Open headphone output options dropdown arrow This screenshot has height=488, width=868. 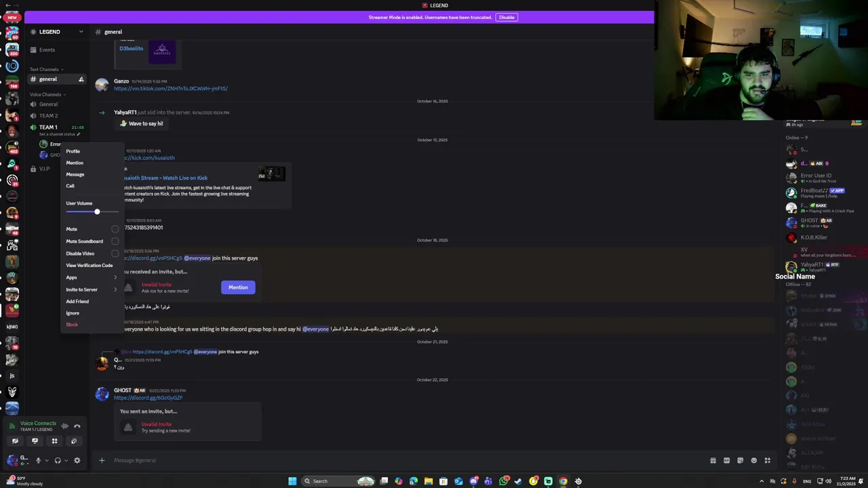pos(66,460)
